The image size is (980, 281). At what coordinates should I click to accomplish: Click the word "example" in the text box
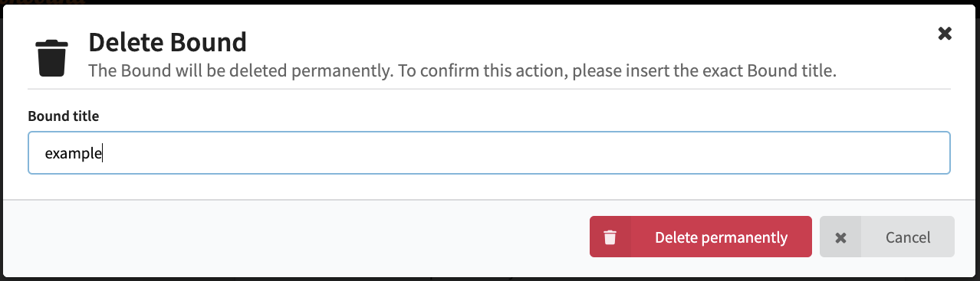[73, 154]
